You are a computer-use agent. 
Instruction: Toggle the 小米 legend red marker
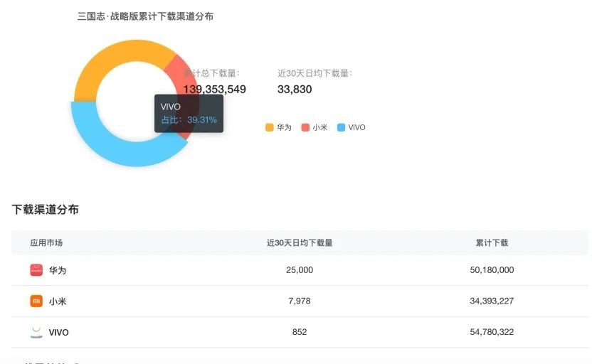305,127
